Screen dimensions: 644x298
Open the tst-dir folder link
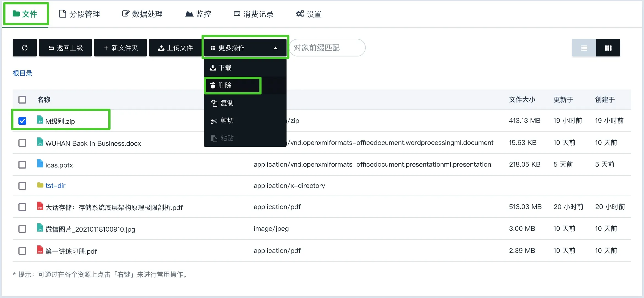pyautogui.click(x=55, y=185)
